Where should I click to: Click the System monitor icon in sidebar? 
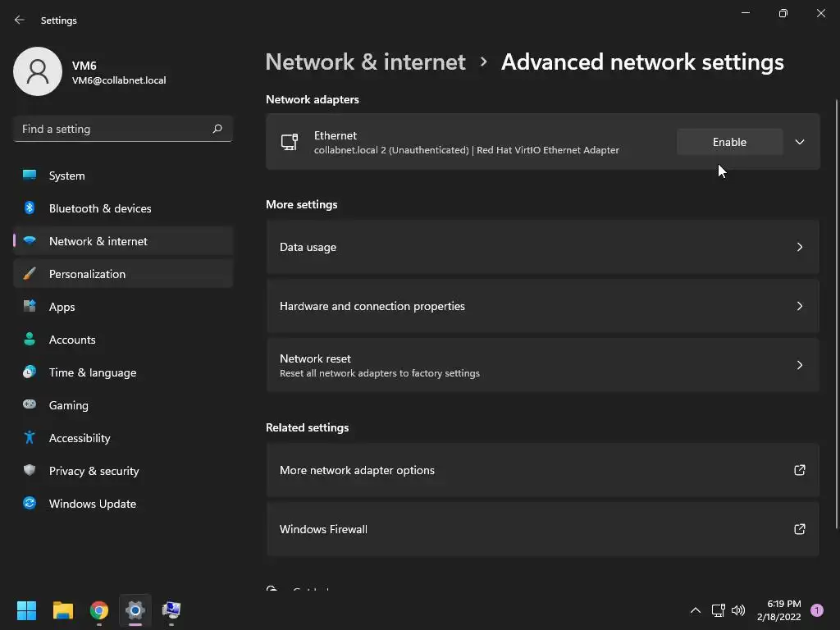click(30, 176)
